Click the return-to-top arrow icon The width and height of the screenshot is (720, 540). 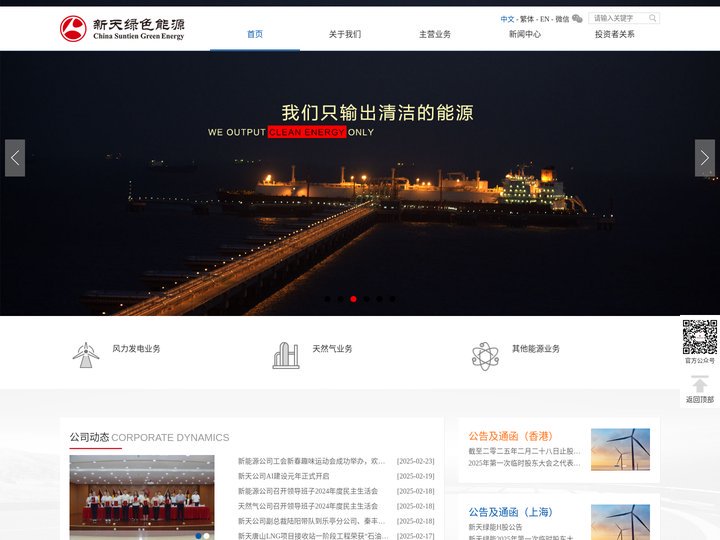click(x=699, y=384)
